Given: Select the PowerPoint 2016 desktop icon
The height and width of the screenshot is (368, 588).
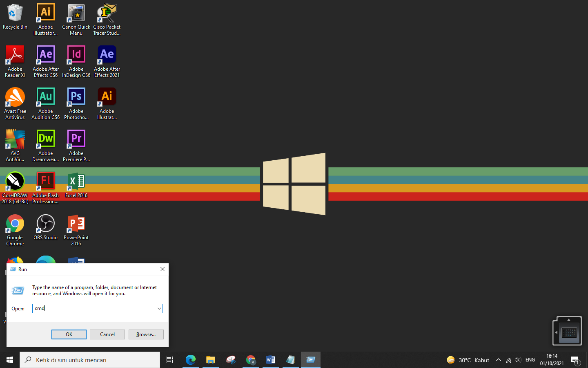Looking at the screenshot, I should (76, 230).
